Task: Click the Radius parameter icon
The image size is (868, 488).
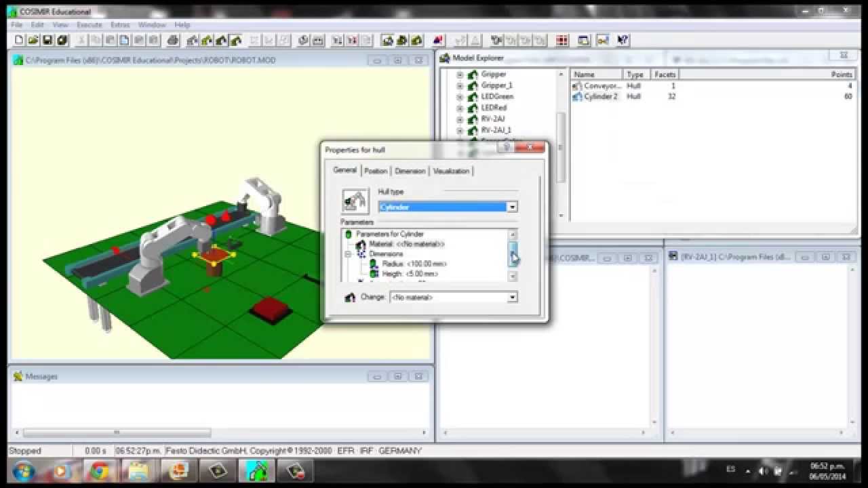Action: tap(374, 264)
